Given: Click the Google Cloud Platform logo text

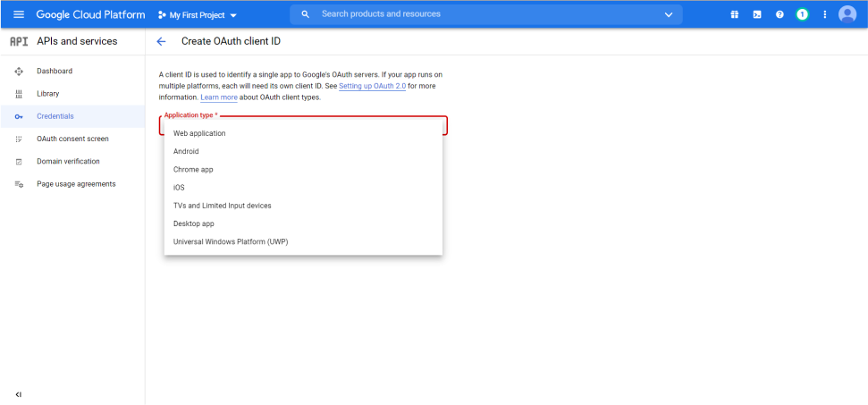Looking at the screenshot, I should pyautogui.click(x=91, y=15).
